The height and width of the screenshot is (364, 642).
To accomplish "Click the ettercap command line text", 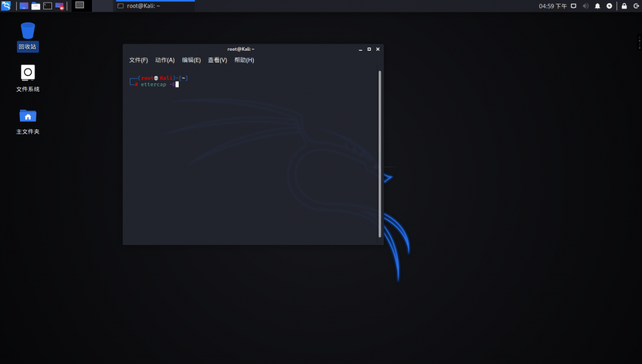I will 157,85.
